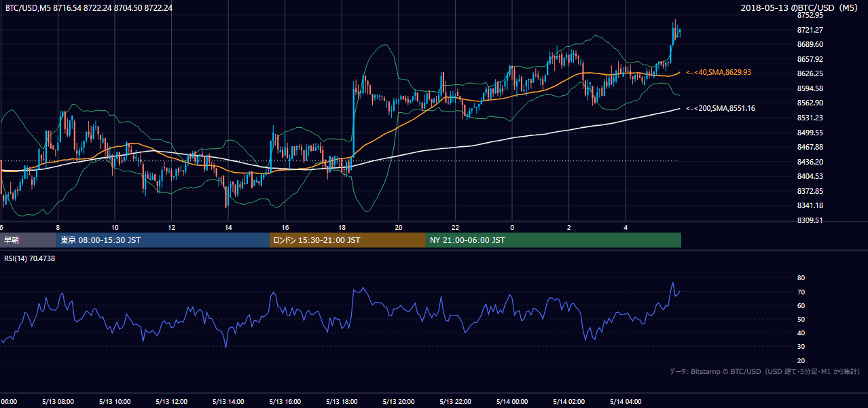Click the bottom date label 5/13 20:00
Image resolution: width=868 pixels, height=408 pixels.
[x=399, y=401]
